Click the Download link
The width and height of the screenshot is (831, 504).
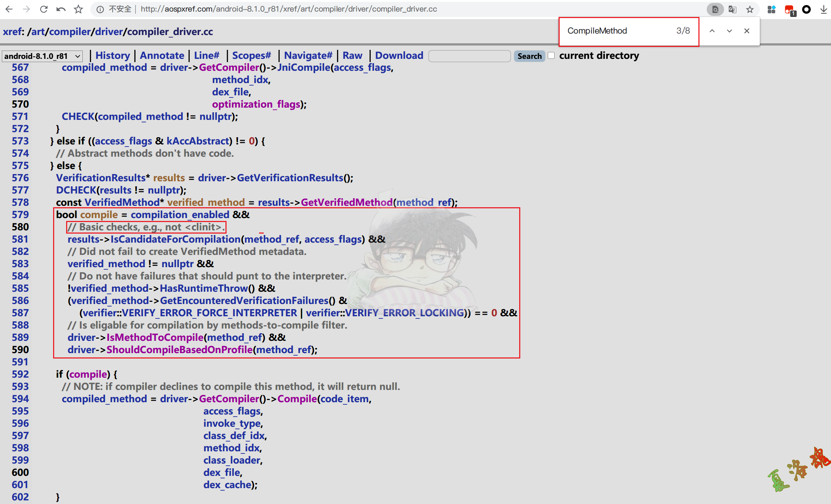(399, 56)
